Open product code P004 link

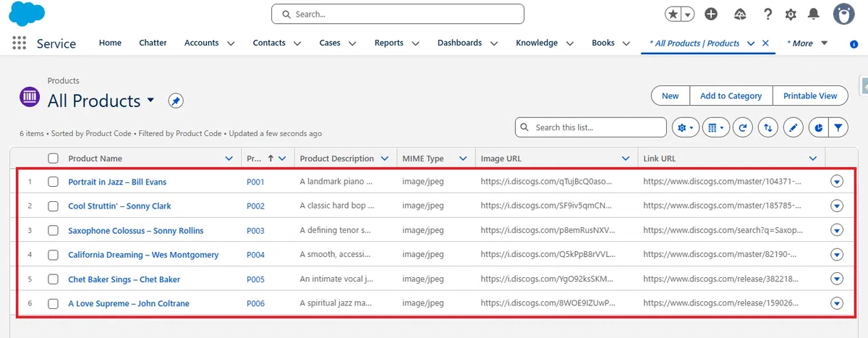255,255
